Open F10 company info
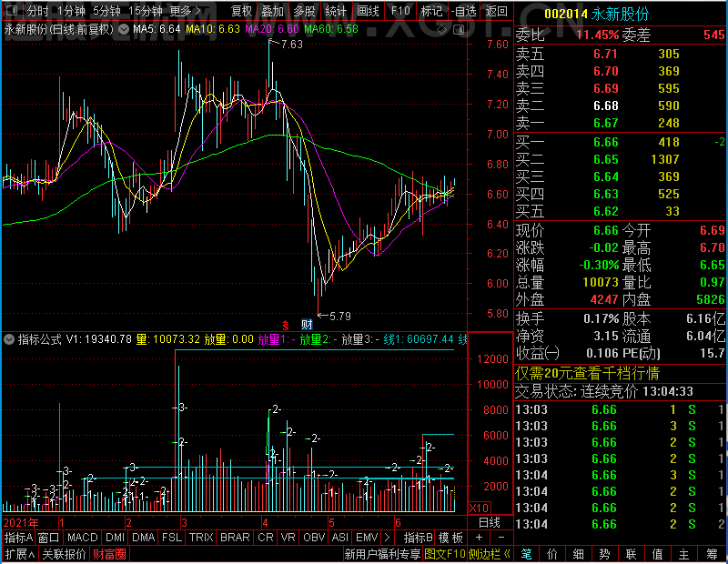 click(400, 11)
